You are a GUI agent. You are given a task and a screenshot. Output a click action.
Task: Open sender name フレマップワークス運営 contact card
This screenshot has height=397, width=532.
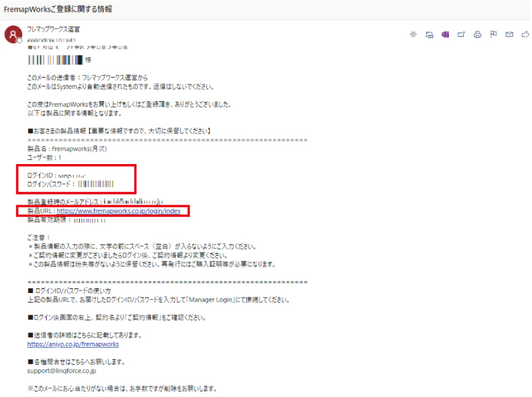(53, 30)
